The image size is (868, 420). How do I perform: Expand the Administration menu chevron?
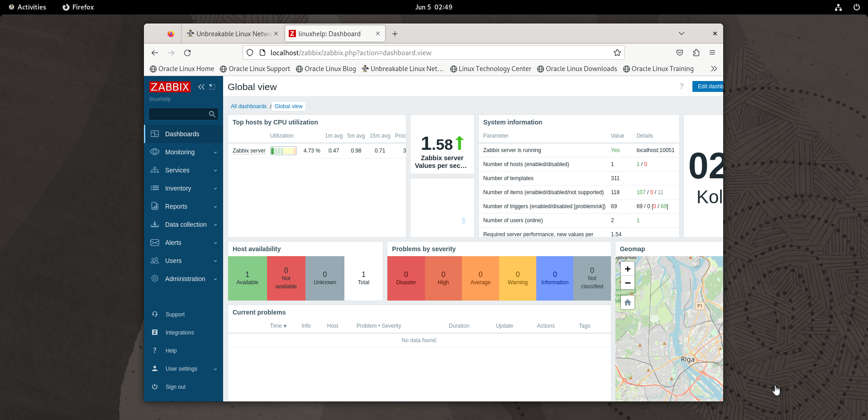click(x=215, y=279)
